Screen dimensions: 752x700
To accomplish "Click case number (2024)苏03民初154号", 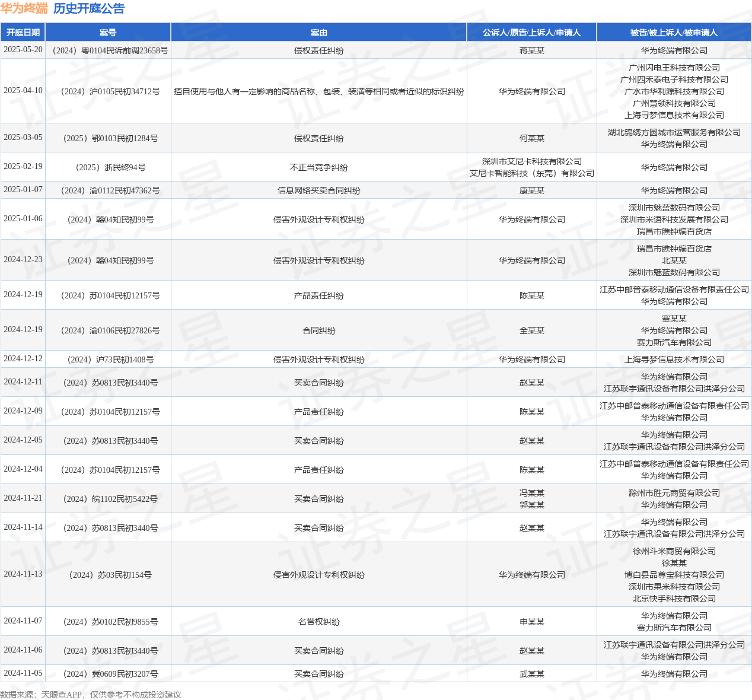I will pos(108,575).
